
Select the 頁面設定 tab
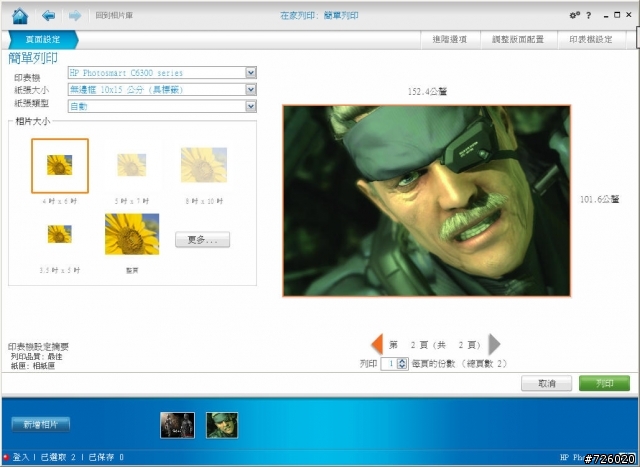click(x=43, y=40)
